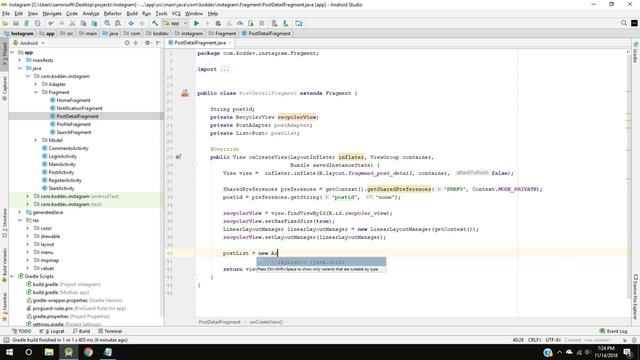Close the PostDetailFragment.java tab

[230, 42]
